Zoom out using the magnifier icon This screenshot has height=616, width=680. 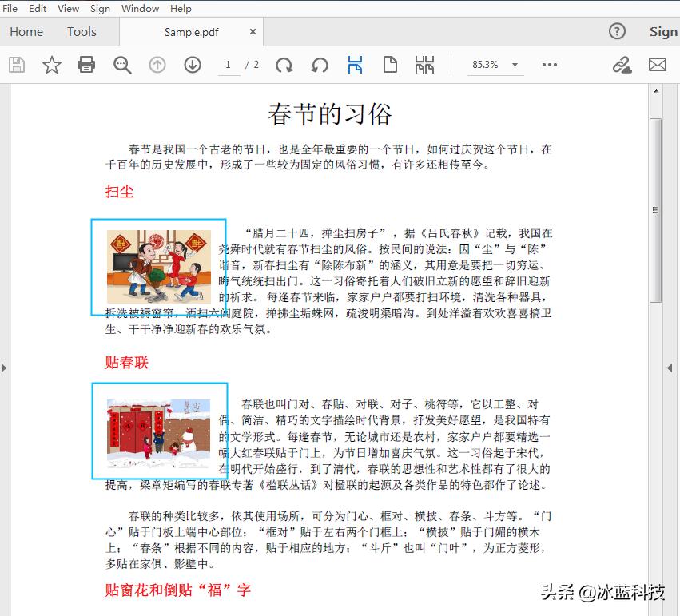[122, 65]
